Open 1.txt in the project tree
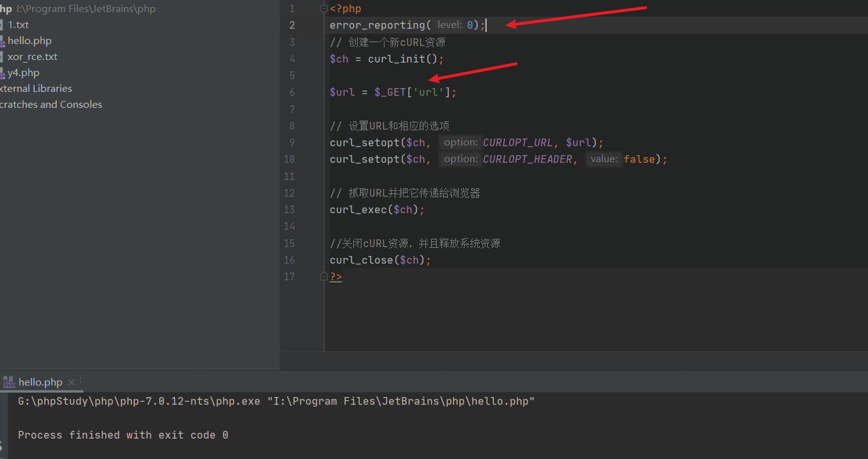This screenshot has height=459, width=868. [x=18, y=25]
